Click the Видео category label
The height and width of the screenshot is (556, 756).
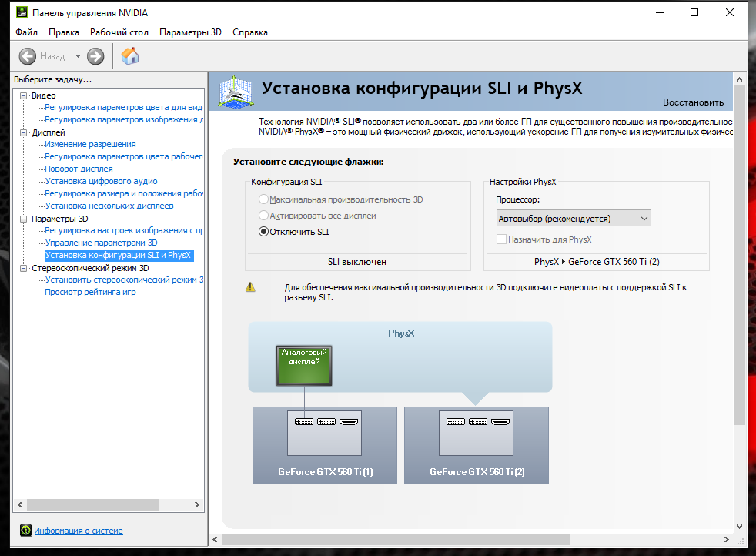pyautogui.click(x=44, y=95)
